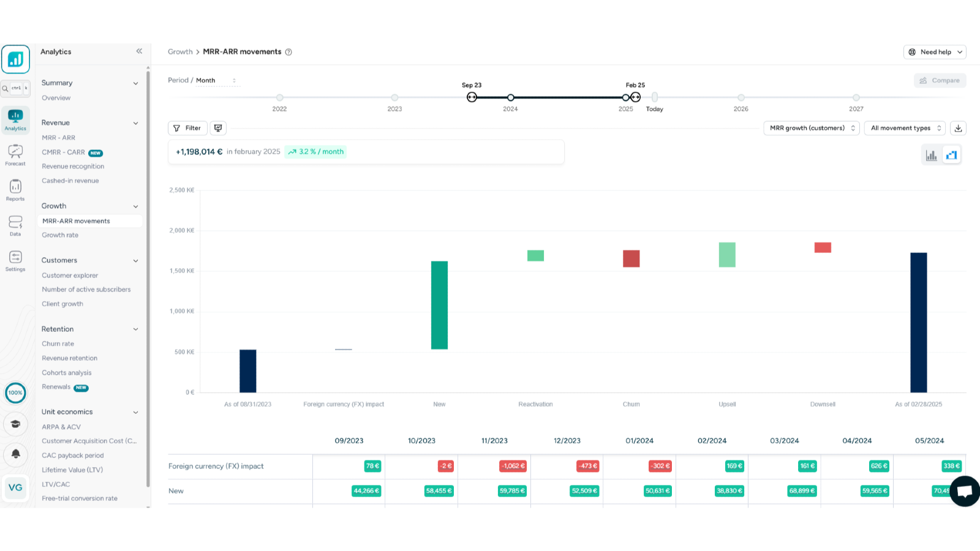This screenshot has width=980, height=551.
Task: Expand the Need help menu
Action: click(935, 52)
